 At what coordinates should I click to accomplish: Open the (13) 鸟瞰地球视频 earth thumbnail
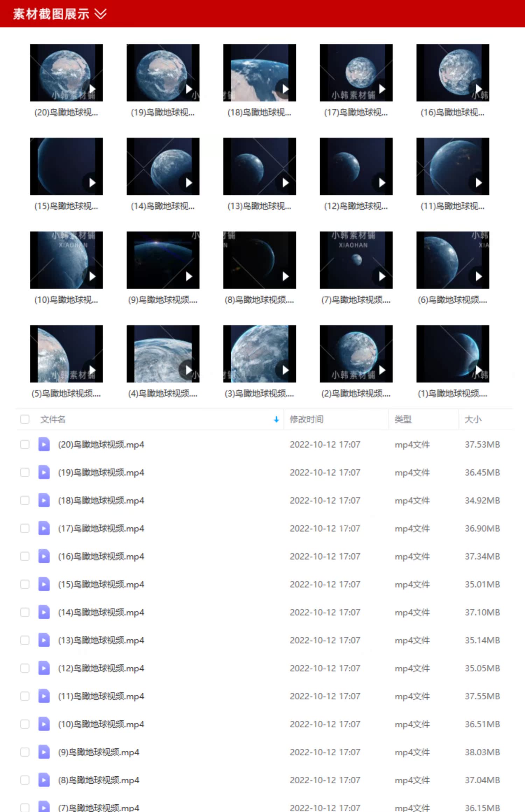[259, 166]
